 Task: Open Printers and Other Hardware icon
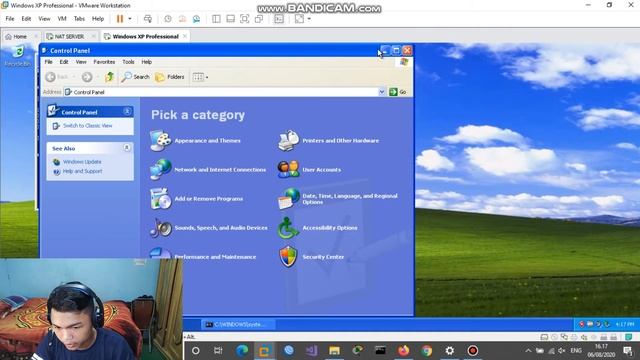[x=289, y=140]
